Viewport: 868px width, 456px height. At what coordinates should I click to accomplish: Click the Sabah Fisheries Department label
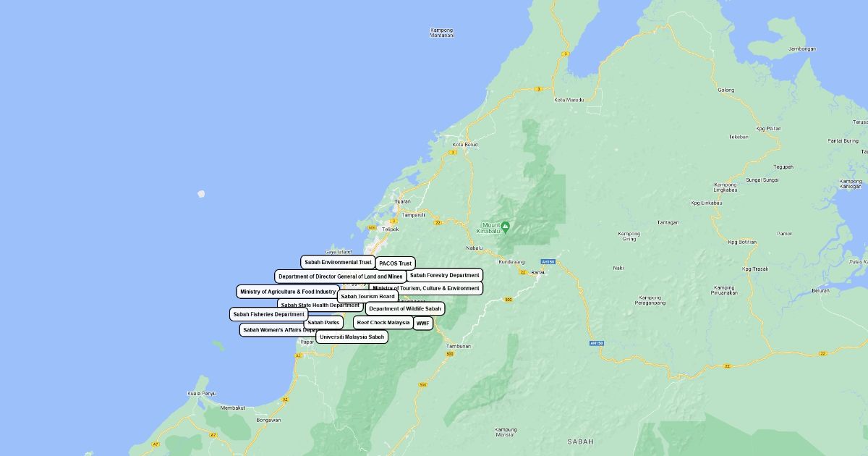(268, 314)
